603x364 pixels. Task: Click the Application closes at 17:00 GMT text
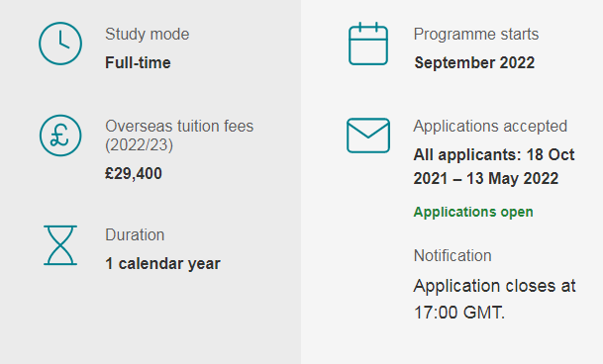point(494,299)
